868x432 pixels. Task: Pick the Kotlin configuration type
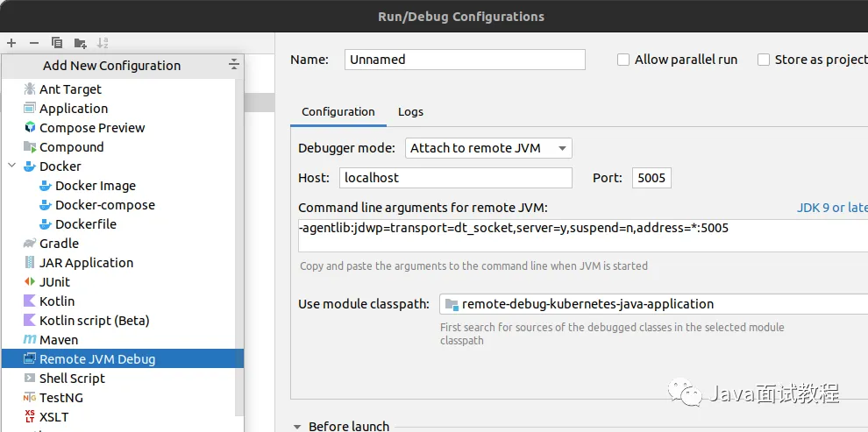pos(57,301)
